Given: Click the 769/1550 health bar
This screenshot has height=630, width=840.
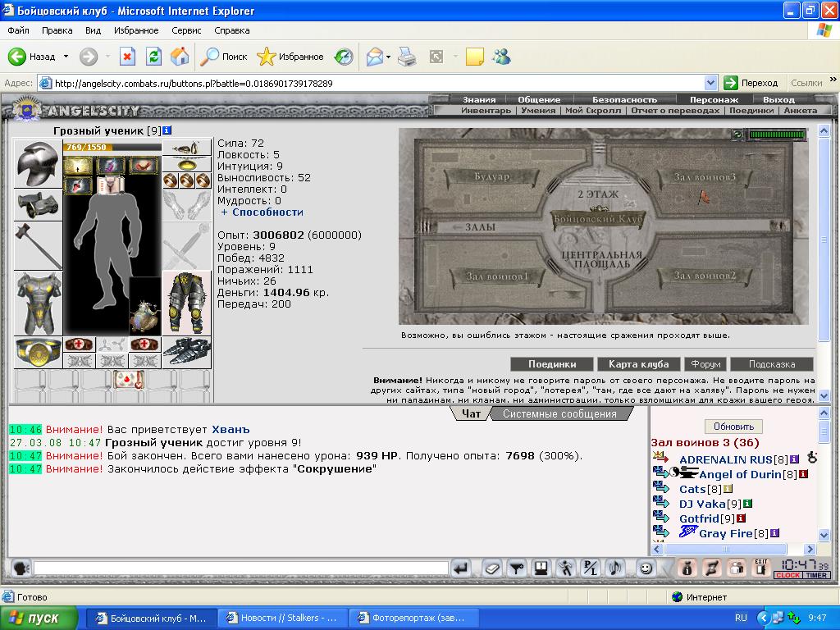Looking at the screenshot, I should (x=112, y=147).
